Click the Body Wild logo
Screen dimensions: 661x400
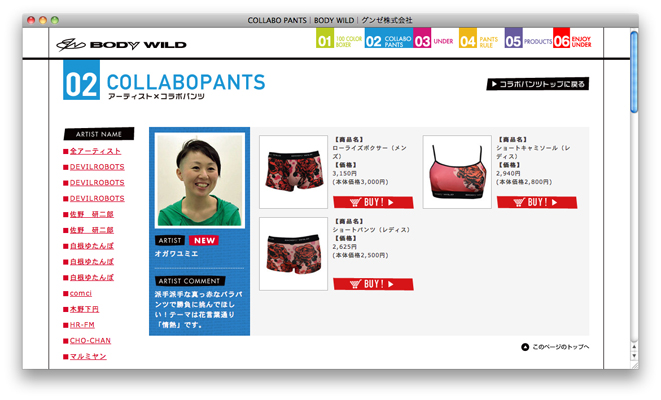coord(121,45)
